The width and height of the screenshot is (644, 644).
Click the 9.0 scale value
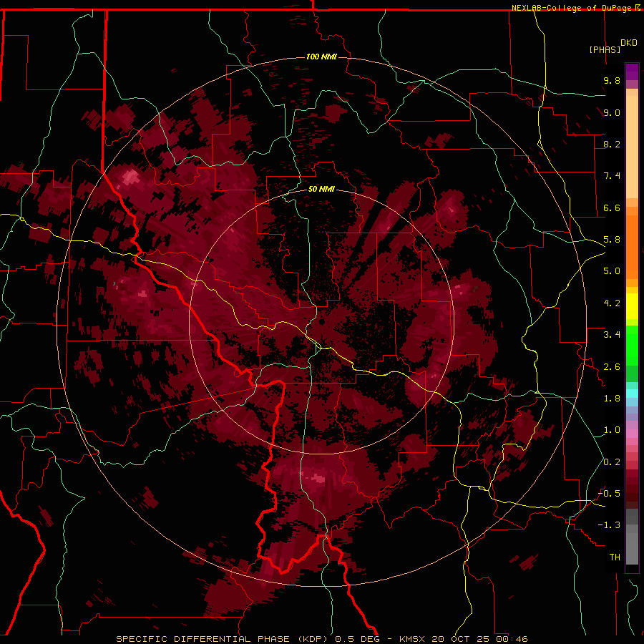point(612,112)
